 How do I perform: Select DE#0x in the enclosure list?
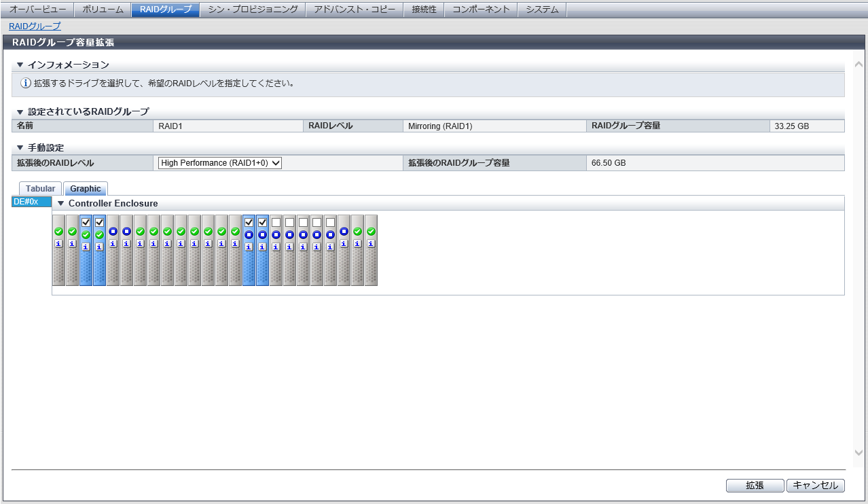[x=31, y=202]
